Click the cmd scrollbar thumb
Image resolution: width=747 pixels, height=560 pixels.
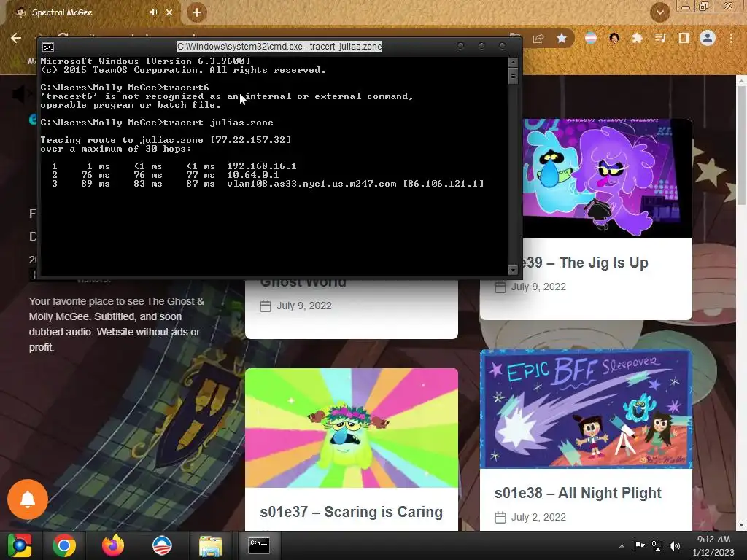(513, 76)
